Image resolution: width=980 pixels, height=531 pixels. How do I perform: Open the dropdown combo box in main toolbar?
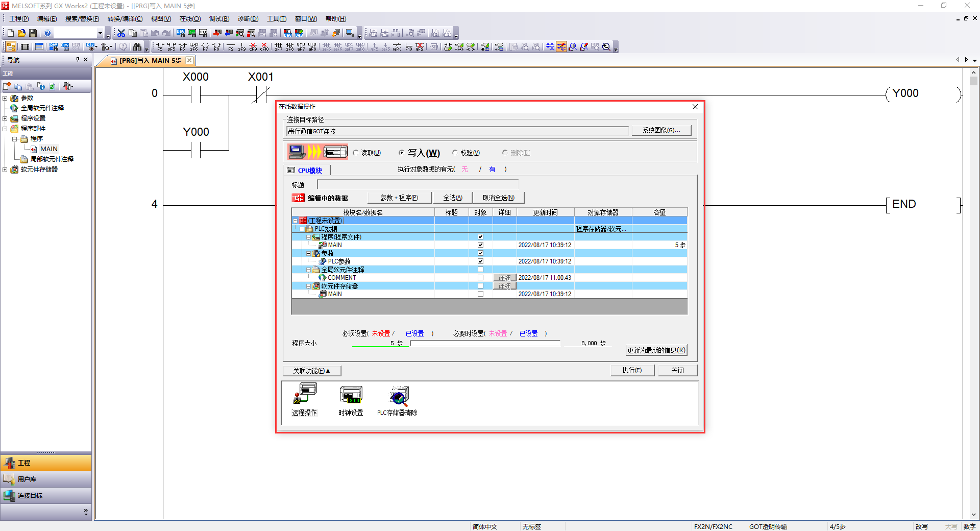(100, 33)
